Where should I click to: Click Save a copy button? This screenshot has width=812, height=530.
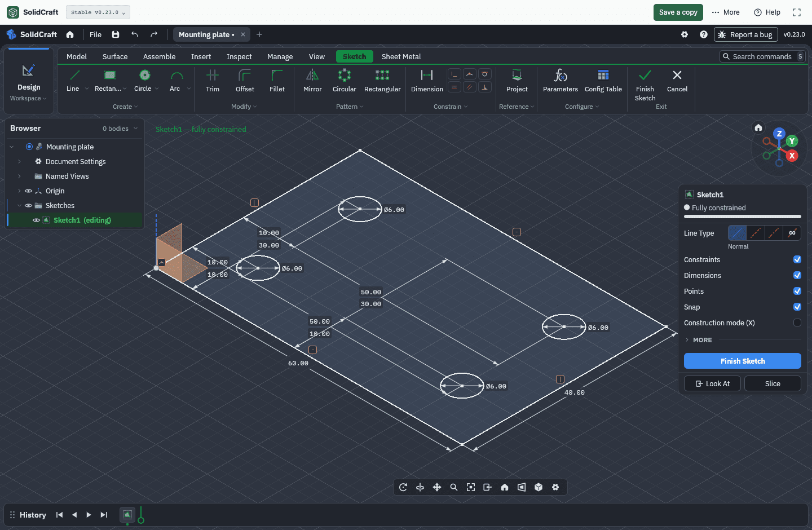678,12
